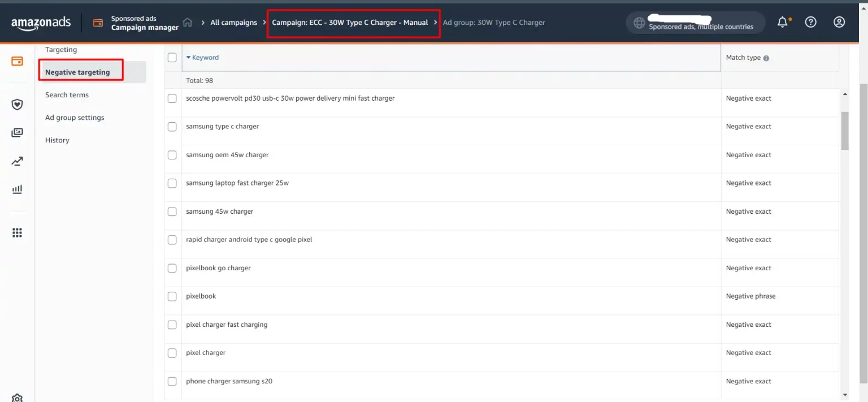Navigate to All campaigns breadcrumb
Image resolution: width=868 pixels, height=402 pixels.
coord(233,23)
